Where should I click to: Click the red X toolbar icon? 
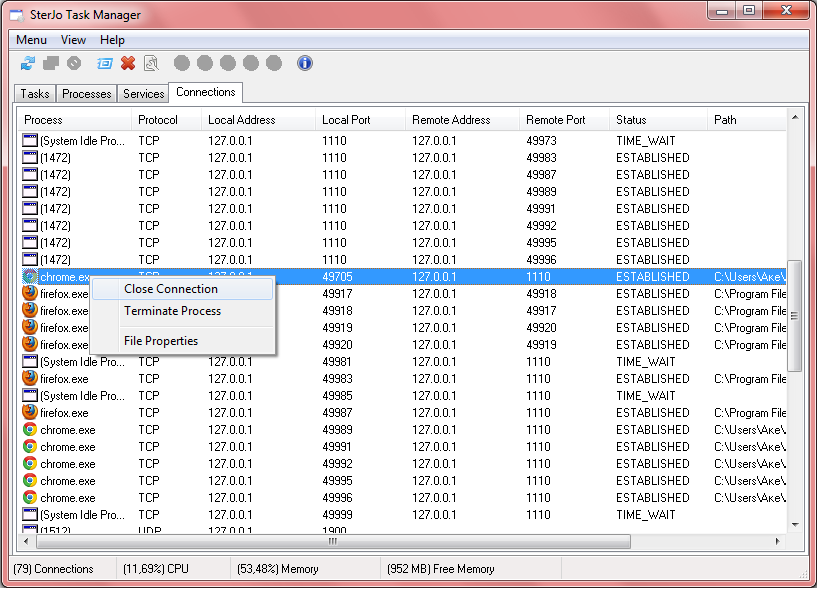(x=128, y=63)
